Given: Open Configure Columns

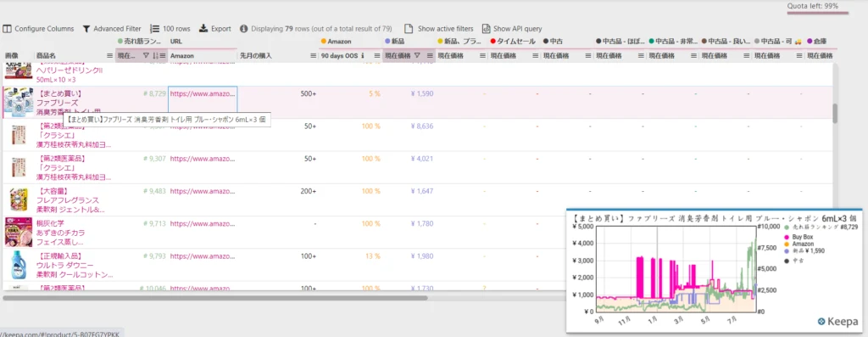Looking at the screenshot, I should tap(38, 29).
